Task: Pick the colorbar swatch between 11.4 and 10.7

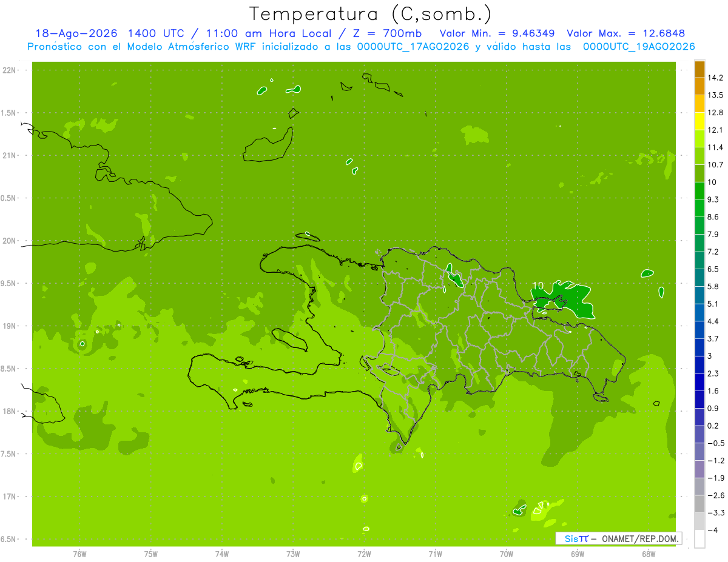Action: point(699,156)
